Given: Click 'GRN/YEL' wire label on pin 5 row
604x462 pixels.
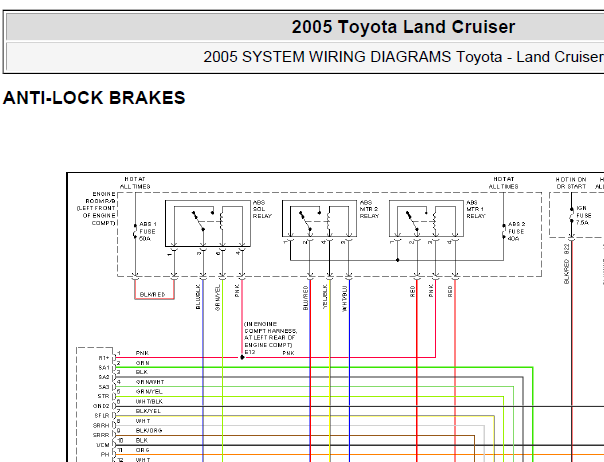Looking at the screenshot, I should point(149,391).
